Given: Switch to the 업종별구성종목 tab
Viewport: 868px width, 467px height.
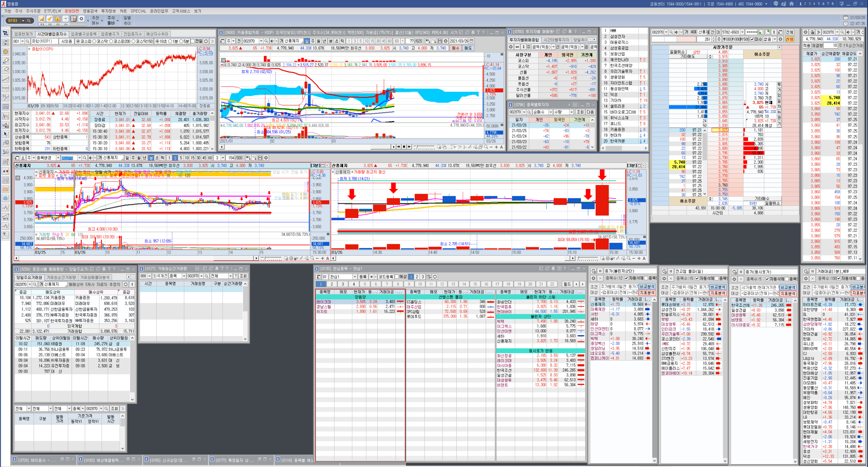Looking at the screenshot, I should coord(84,34).
